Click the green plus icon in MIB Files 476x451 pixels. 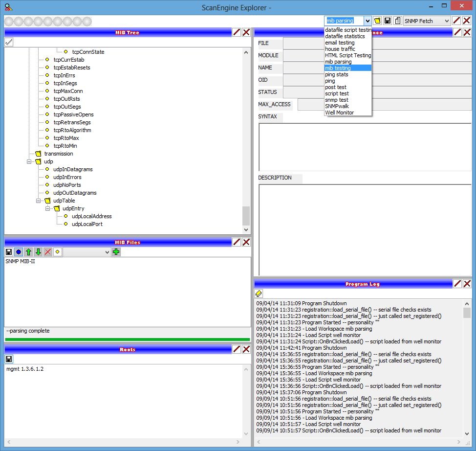point(116,252)
